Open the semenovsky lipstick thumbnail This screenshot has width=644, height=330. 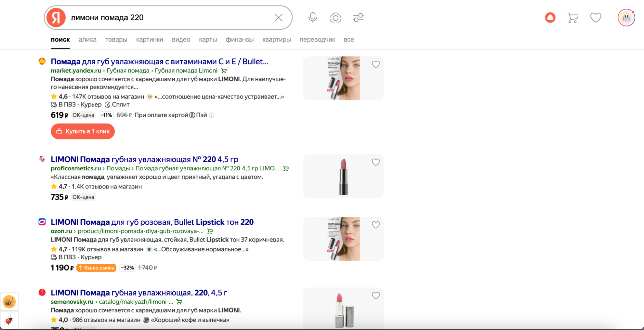click(x=343, y=308)
